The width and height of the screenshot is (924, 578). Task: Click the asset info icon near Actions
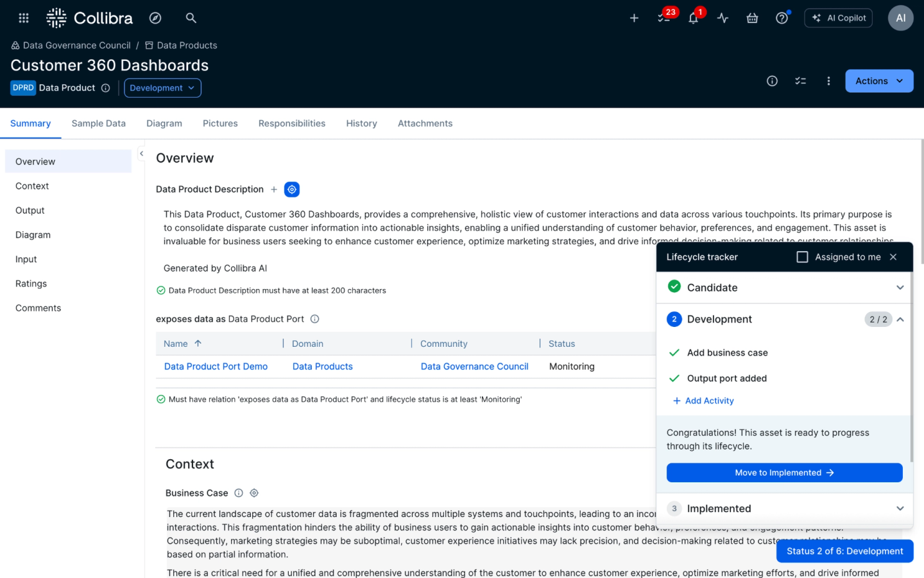coord(772,81)
